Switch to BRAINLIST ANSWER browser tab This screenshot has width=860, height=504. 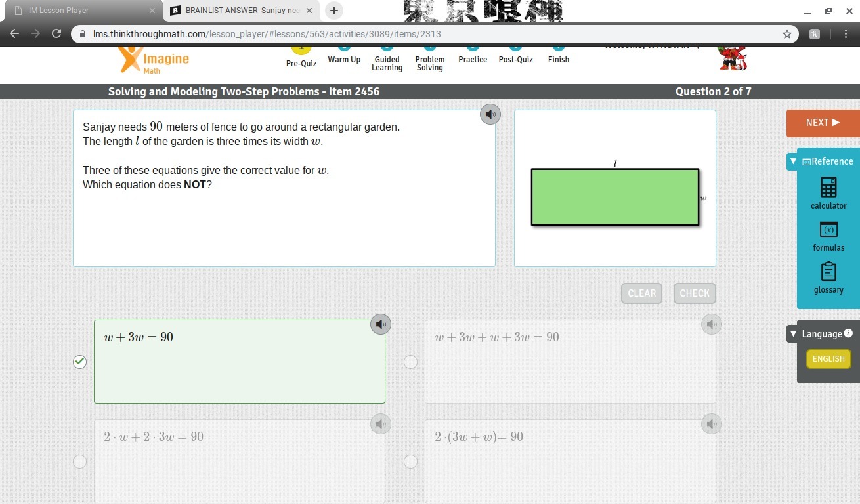[x=236, y=10]
